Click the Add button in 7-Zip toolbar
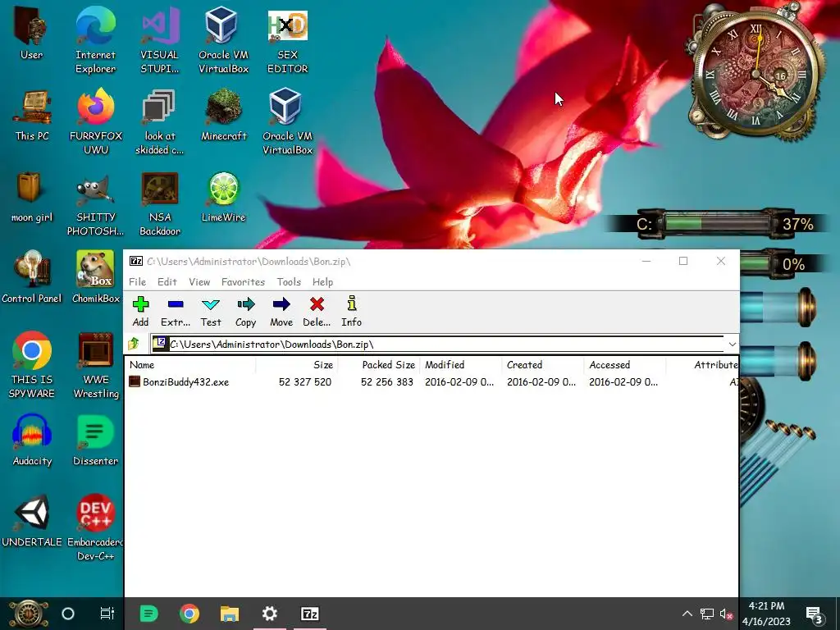 click(x=140, y=311)
